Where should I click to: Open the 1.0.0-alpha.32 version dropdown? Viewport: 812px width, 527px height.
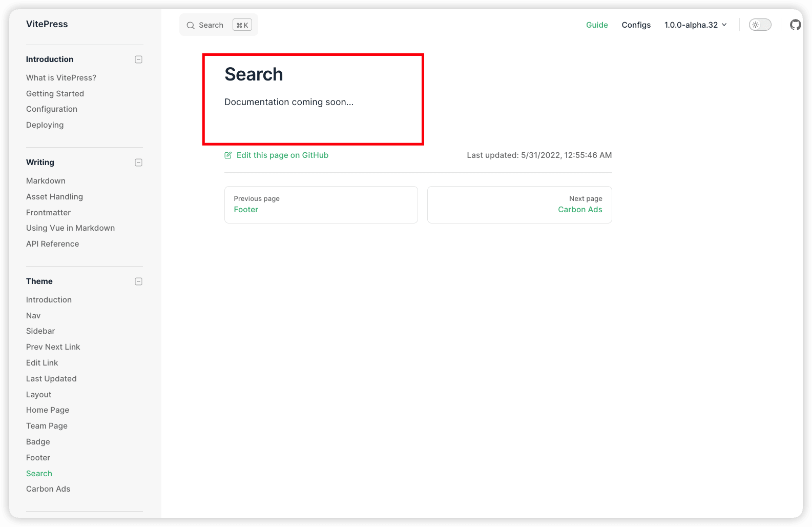pos(695,25)
